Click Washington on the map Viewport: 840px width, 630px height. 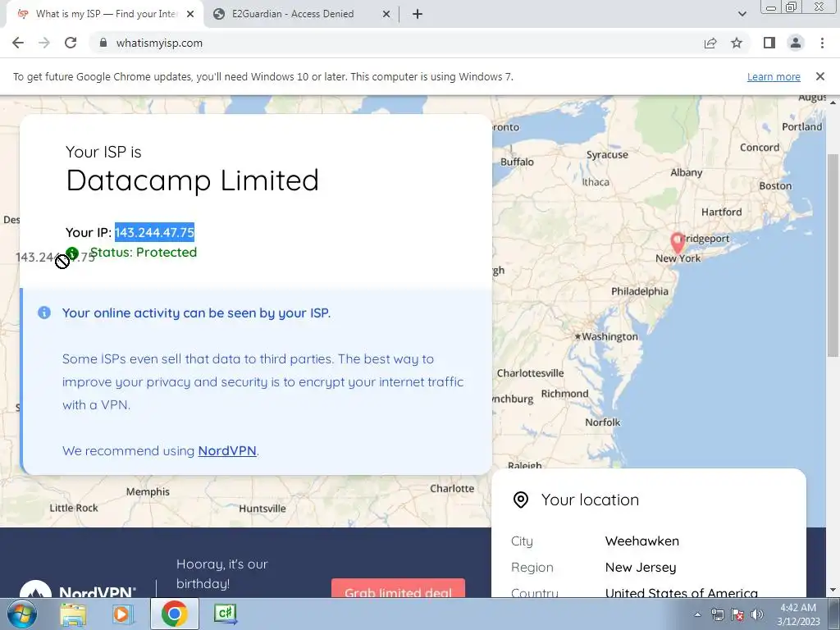[x=609, y=336]
